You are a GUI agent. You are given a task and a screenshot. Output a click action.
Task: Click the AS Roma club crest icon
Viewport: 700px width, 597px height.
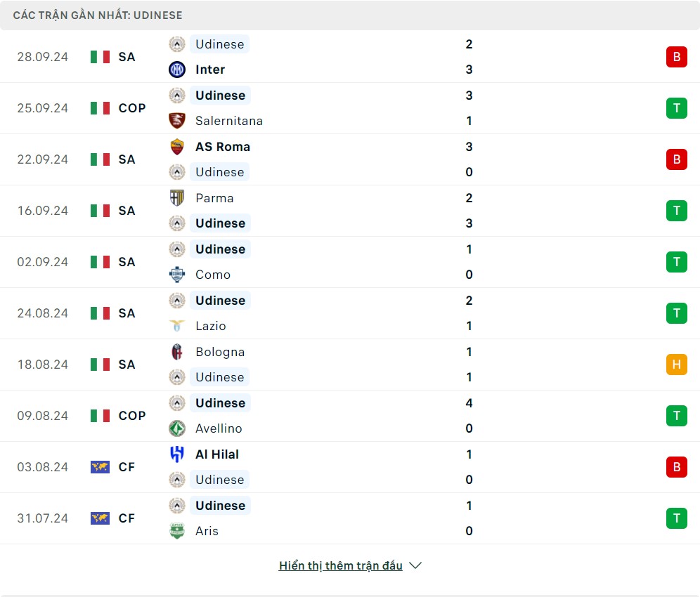177,147
